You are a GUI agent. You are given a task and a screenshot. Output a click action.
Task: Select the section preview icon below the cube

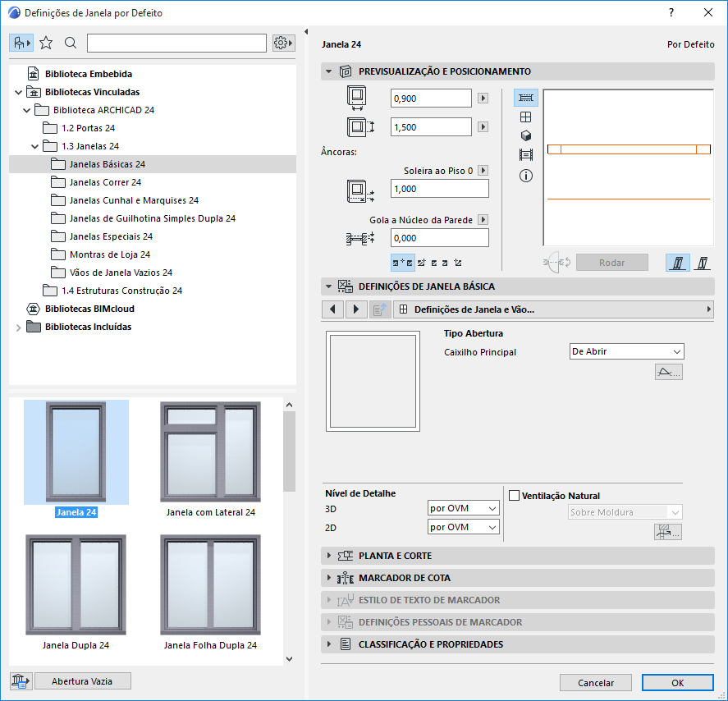point(525,154)
